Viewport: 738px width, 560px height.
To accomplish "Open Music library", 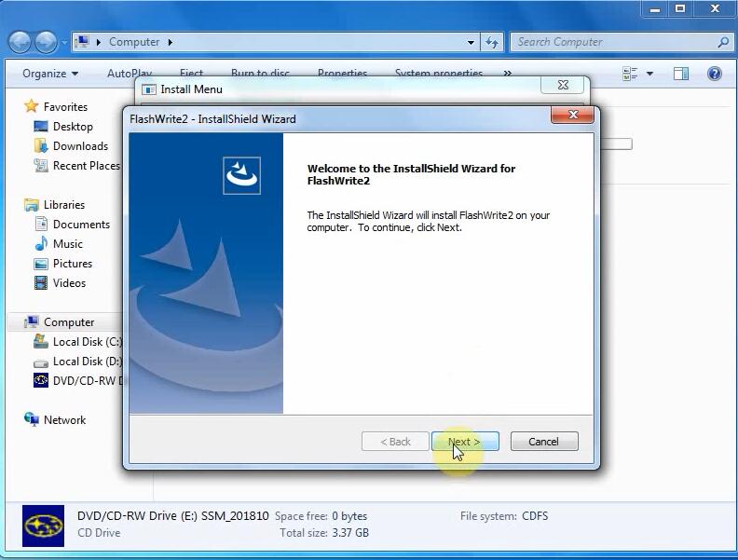I will pyautogui.click(x=68, y=244).
